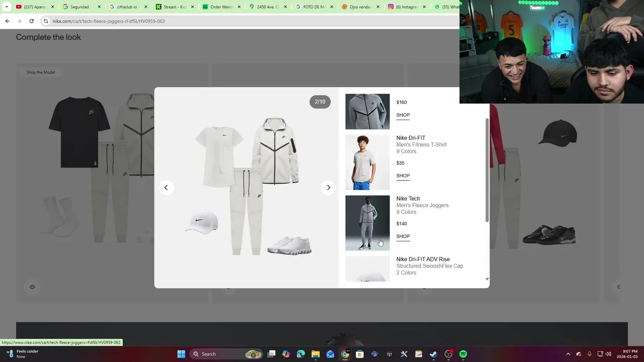The image size is (644, 362).
Task: Go to the previous look with the left arrow
Action: (166, 188)
